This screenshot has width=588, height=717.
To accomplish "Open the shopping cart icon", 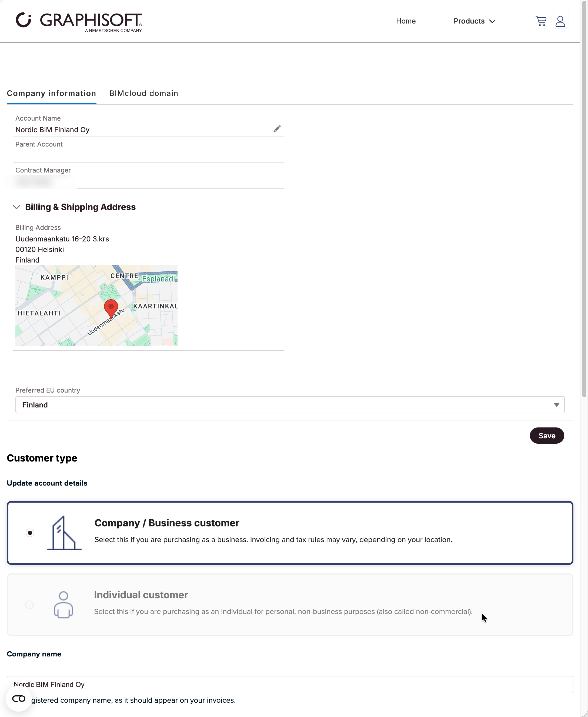I will (x=541, y=21).
